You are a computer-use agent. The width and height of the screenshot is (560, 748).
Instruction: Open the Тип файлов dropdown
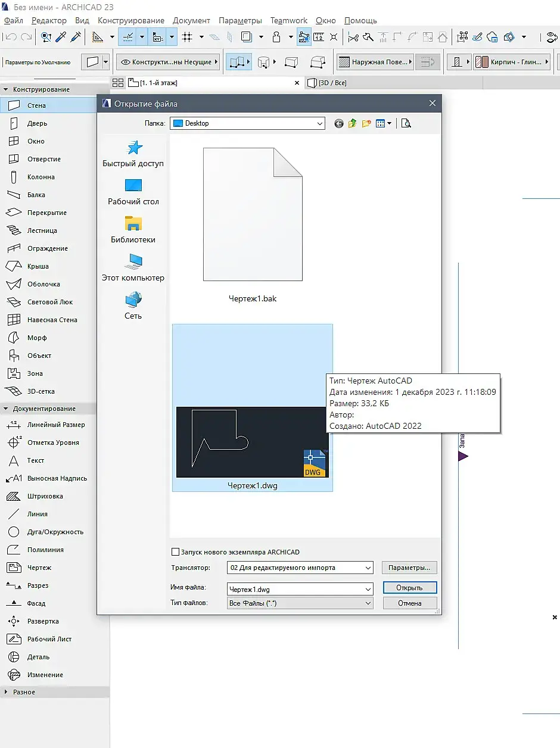[300, 603]
